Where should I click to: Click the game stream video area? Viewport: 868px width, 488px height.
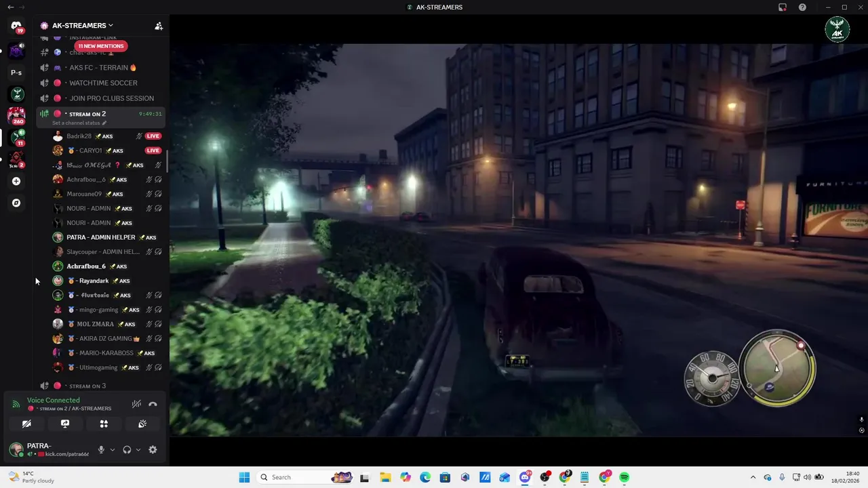click(x=519, y=240)
